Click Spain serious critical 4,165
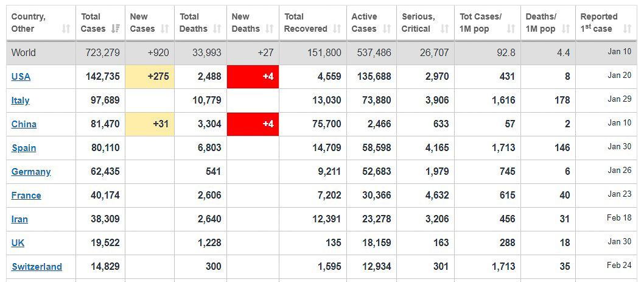644x282 pixels. point(436,147)
